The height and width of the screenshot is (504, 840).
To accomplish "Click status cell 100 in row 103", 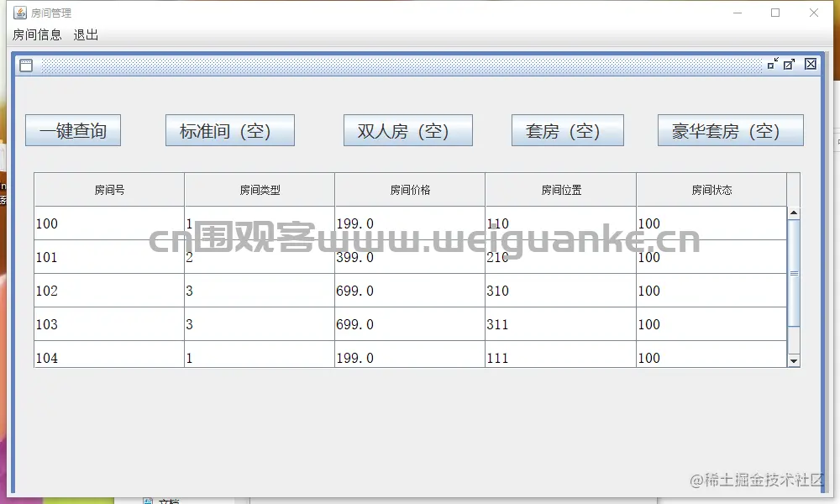I will pos(711,324).
